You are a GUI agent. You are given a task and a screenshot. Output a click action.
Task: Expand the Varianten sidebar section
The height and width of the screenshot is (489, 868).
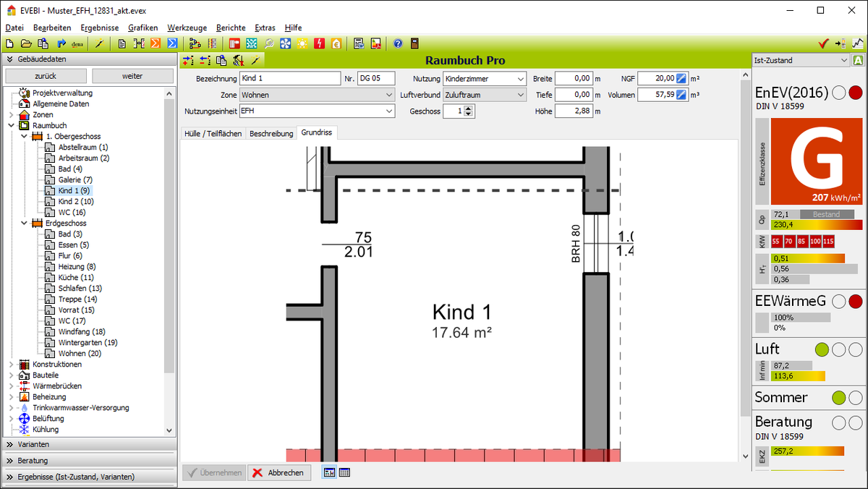(88, 444)
